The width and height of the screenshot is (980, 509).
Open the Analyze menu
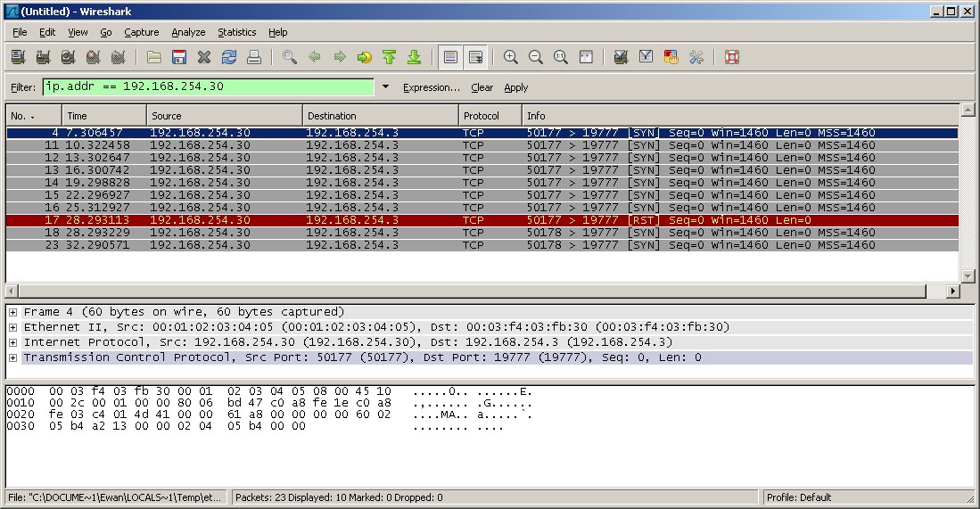[x=188, y=32]
